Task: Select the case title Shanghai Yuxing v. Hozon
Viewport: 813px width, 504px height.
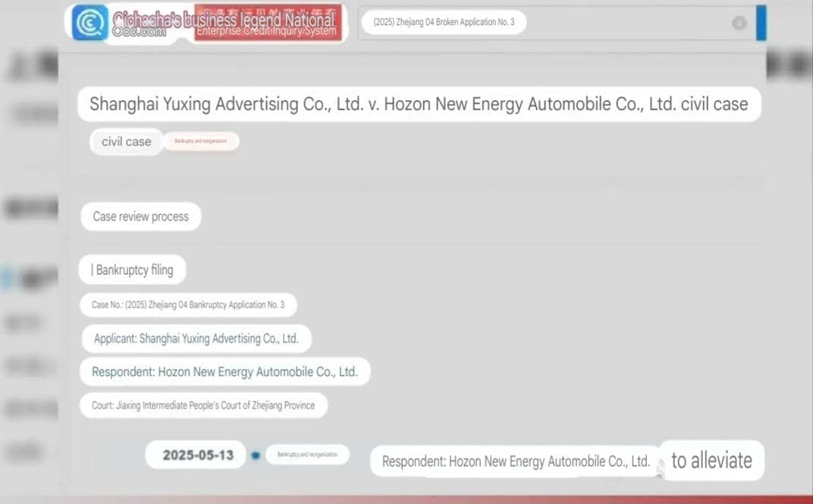Action: click(419, 104)
